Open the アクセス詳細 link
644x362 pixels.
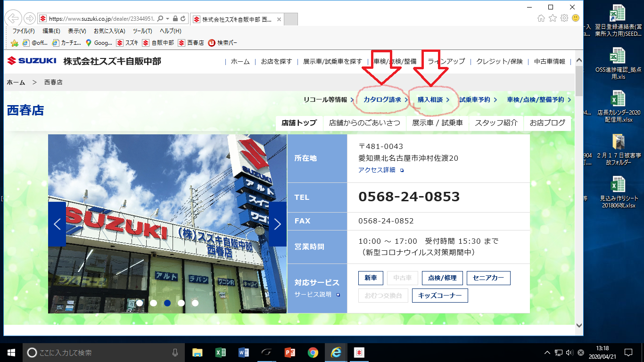pyautogui.click(x=381, y=170)
